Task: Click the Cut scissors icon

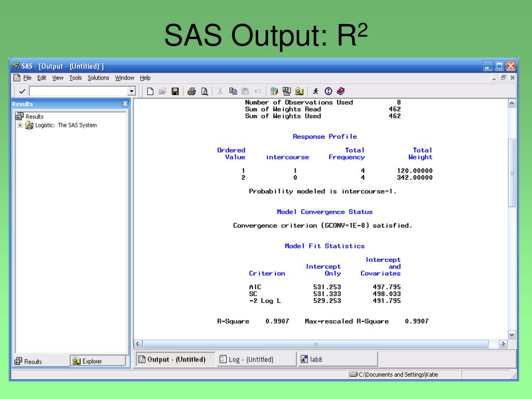Action: (220, 91)
